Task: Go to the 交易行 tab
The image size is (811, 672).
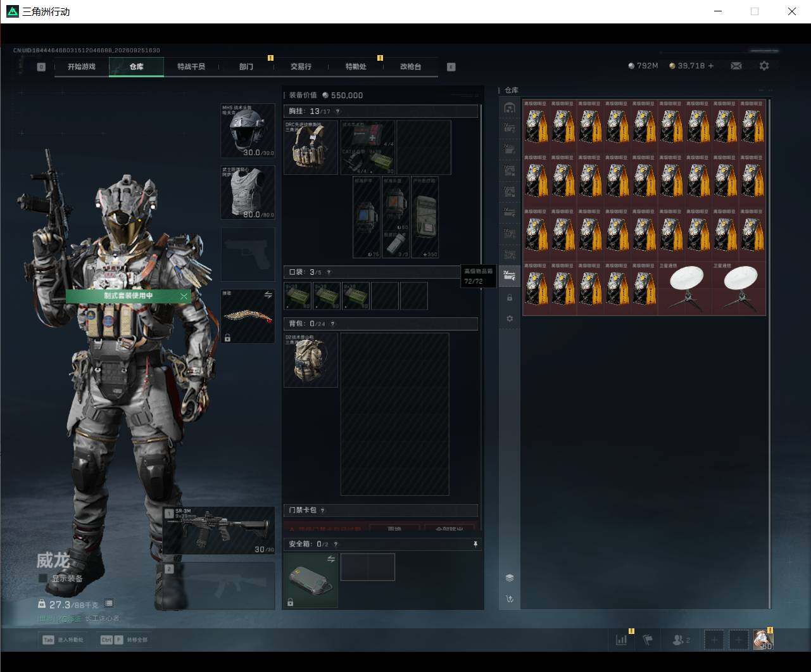Action: coord(301,67)
